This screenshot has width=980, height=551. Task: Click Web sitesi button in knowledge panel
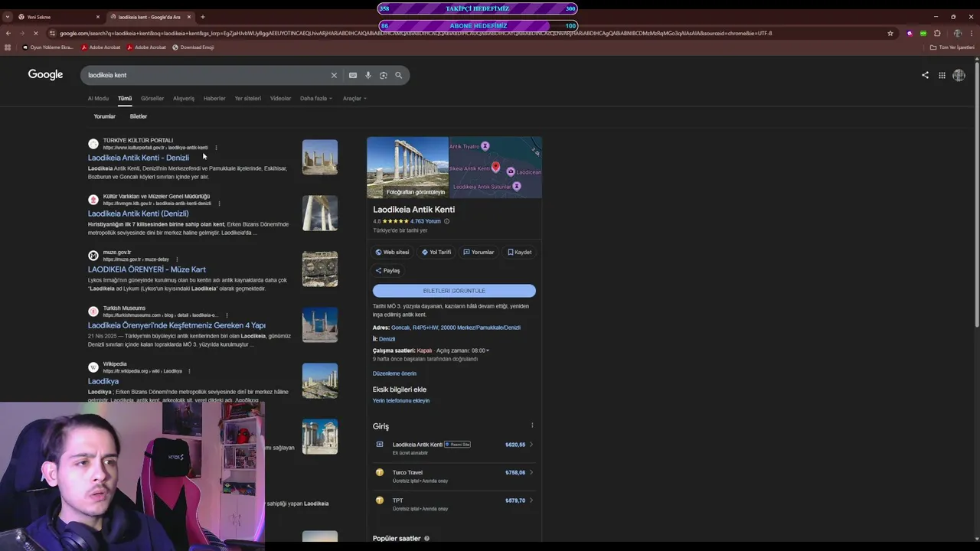click(392, 252)
